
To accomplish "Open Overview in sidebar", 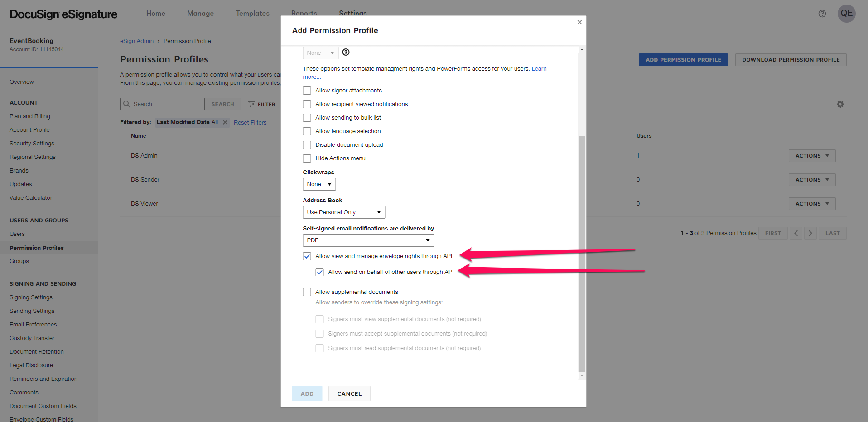I will (x=22, y=82).
